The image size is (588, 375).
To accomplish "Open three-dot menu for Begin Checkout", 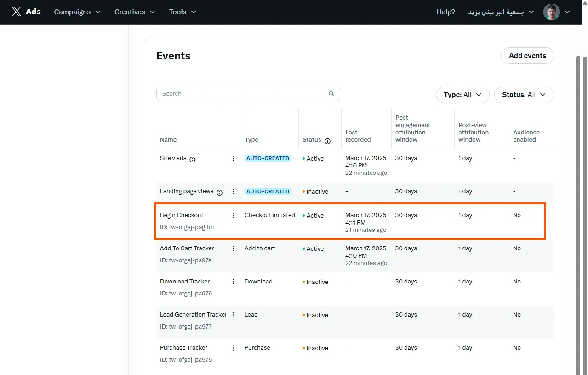I will (234, 215).
